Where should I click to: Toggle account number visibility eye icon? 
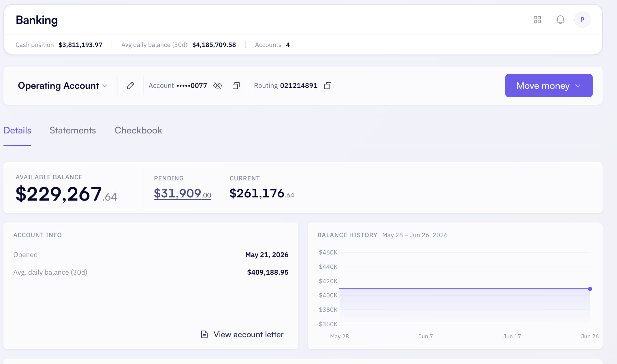pos(218,86)
